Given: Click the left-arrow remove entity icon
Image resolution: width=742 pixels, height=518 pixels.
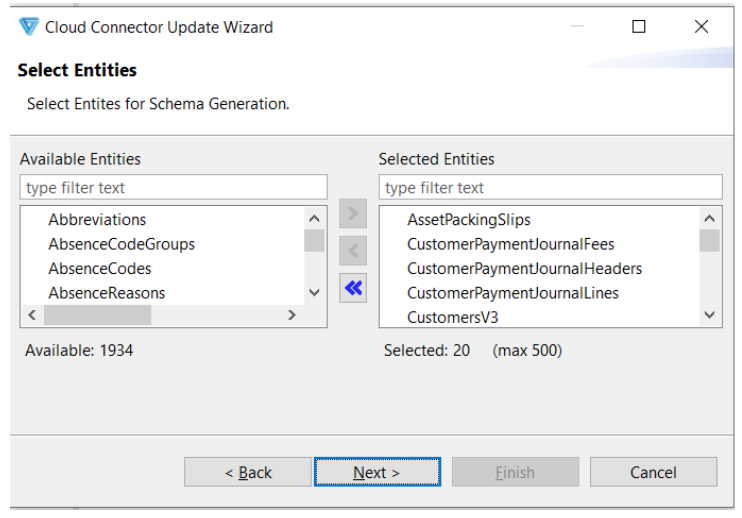Looking at the screenshot, I should pos(353,251).
